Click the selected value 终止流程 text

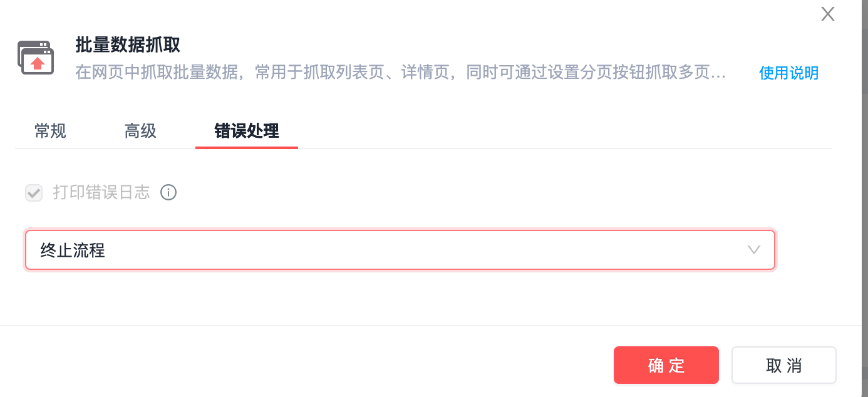(x=73, y=250)
